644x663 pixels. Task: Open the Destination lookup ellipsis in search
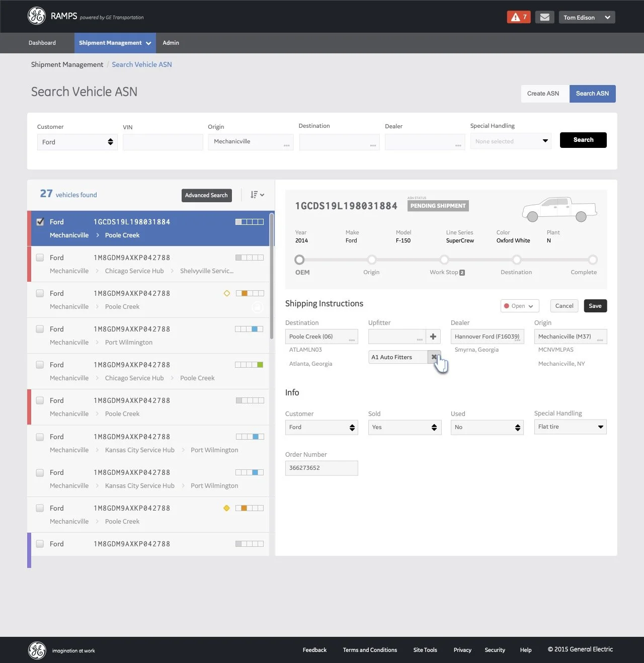click(373, 145)
